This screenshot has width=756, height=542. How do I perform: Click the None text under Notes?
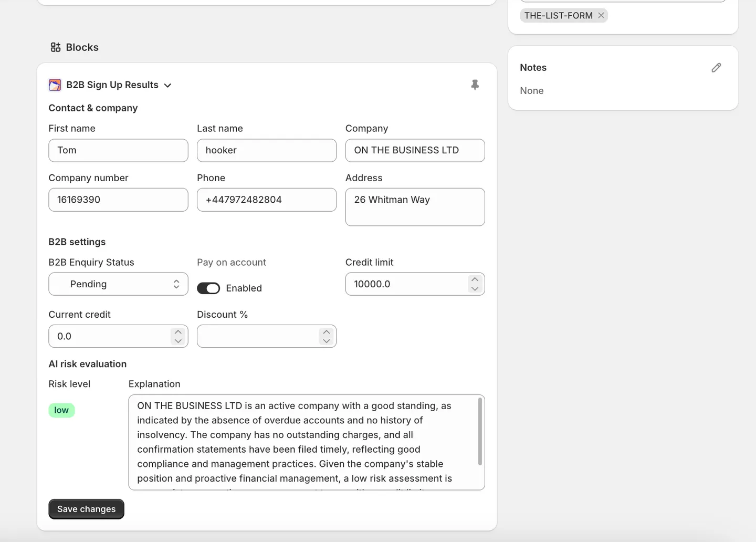(531, 91)
